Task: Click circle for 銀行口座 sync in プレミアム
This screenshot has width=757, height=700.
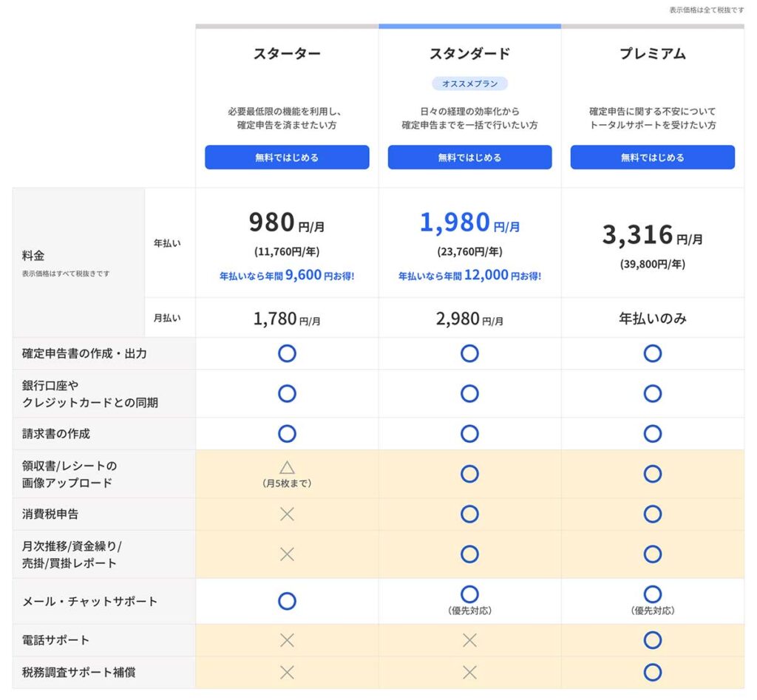Action: 652,393
